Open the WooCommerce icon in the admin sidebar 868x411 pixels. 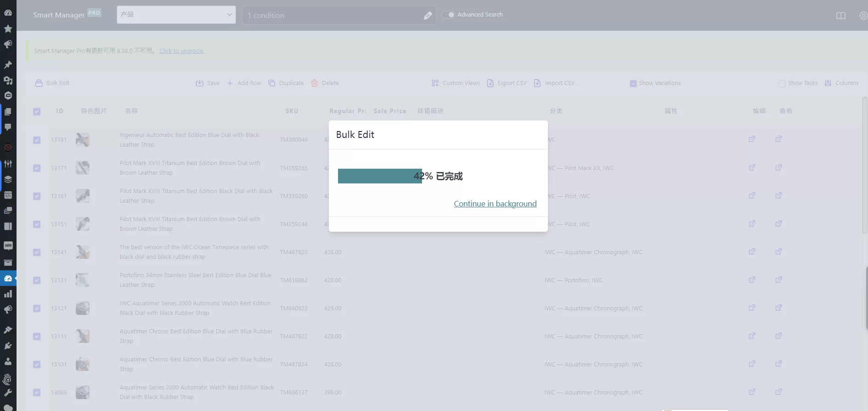point(8,245)
